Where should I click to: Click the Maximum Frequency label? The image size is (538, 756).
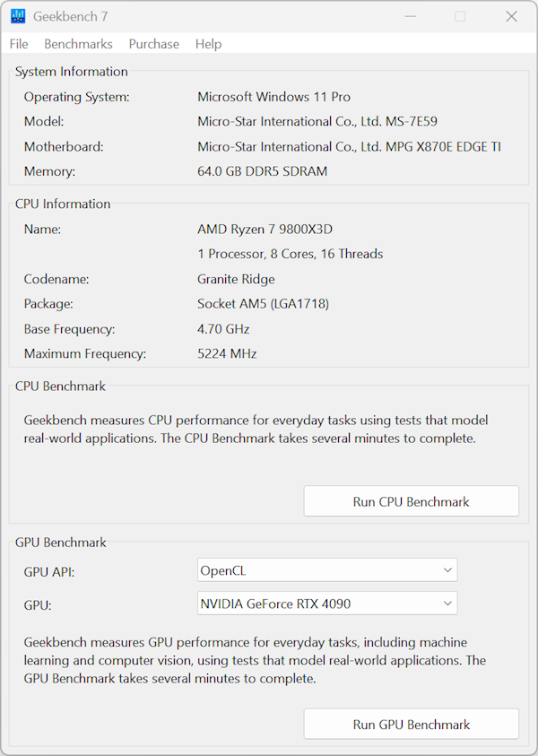pyautogui.click(x=85, y=353)
